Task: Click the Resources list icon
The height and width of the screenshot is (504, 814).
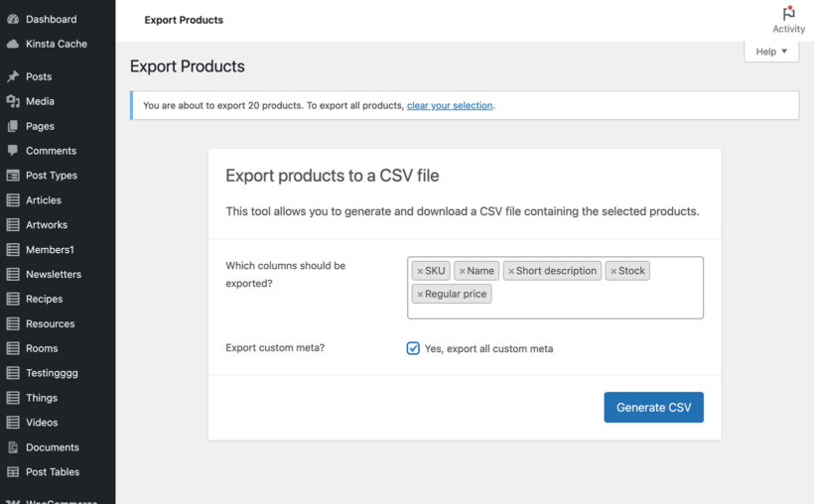Action: (13, 323)
